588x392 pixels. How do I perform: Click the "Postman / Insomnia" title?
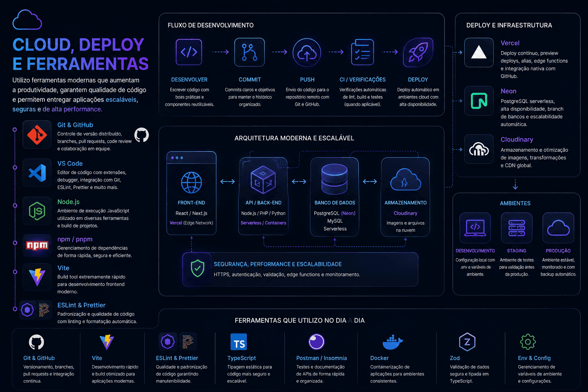[x=322, y=358]
